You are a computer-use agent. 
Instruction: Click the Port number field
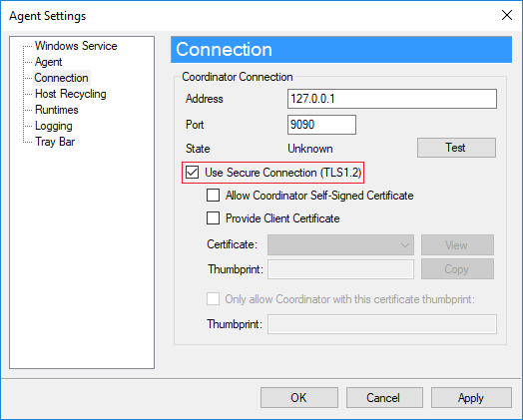tap(321, 125)
